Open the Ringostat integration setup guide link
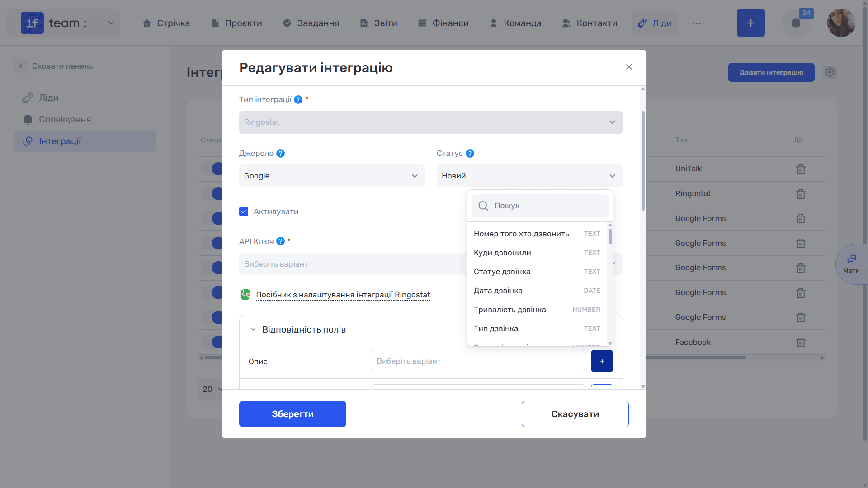Image resolution: width=868 pixels, height=488 pixels. click(343, 295)
